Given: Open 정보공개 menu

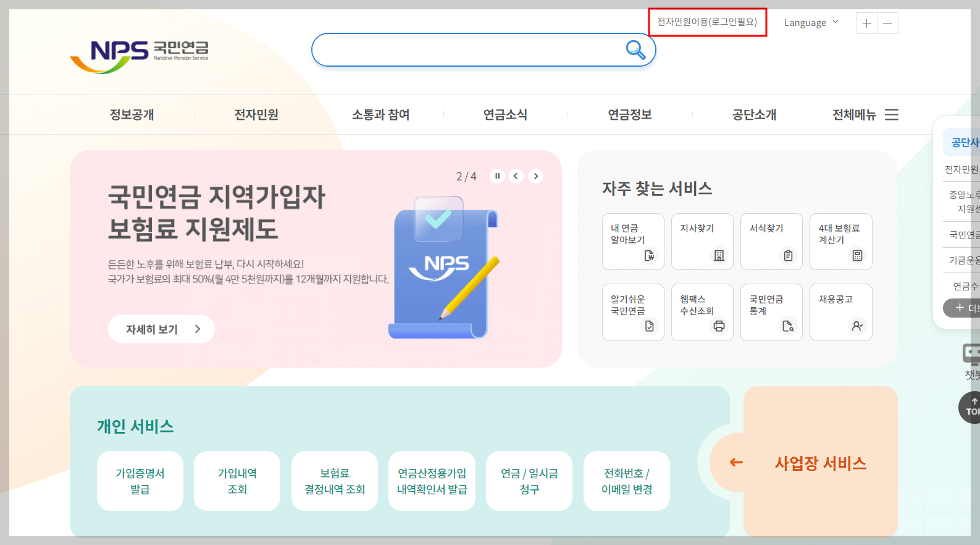Looking at the screenshot, I should (132, 114).
